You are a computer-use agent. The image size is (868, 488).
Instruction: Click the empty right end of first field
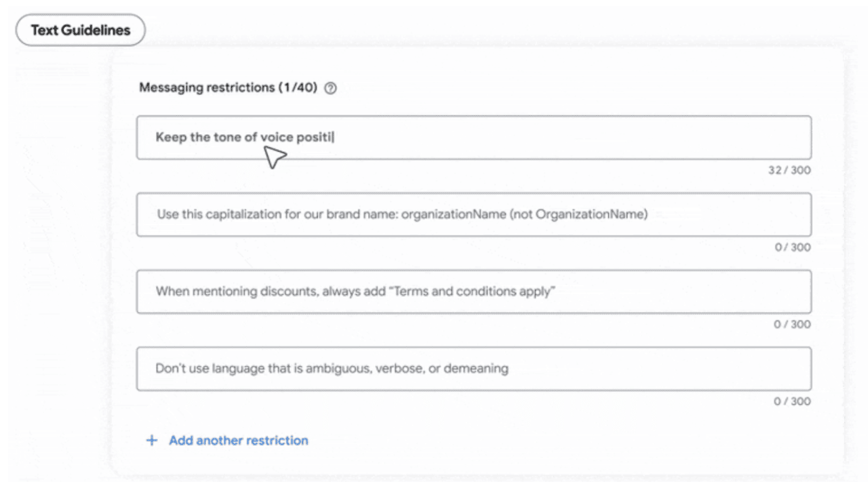746,137
